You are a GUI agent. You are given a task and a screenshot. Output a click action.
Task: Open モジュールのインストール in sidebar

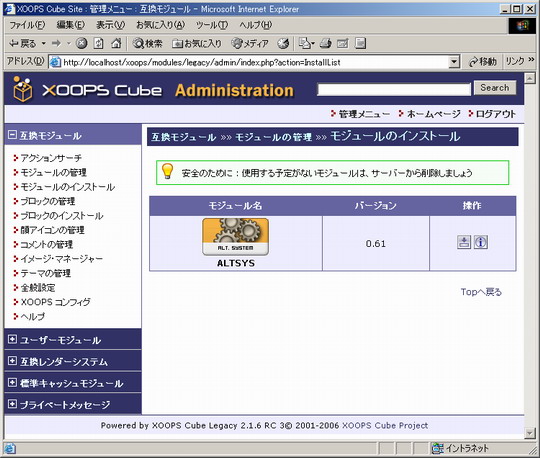coord(68,187)
